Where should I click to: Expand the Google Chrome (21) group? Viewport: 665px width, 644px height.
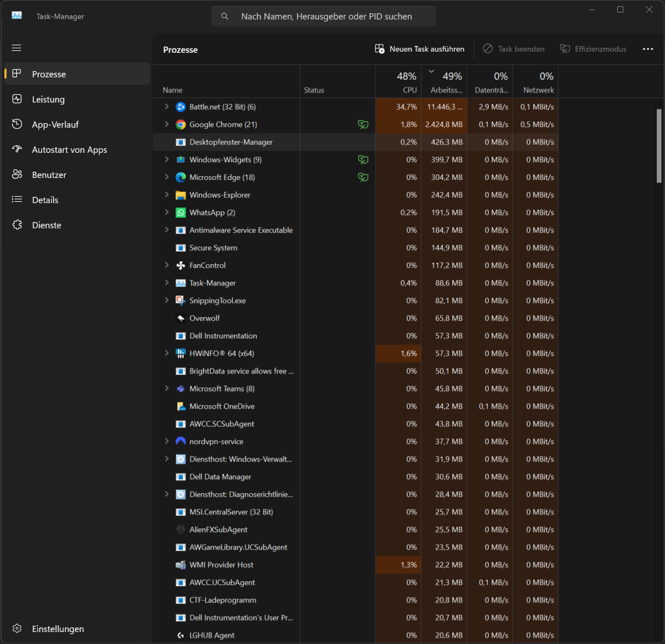pyautogui.click(x=167, y=125)
